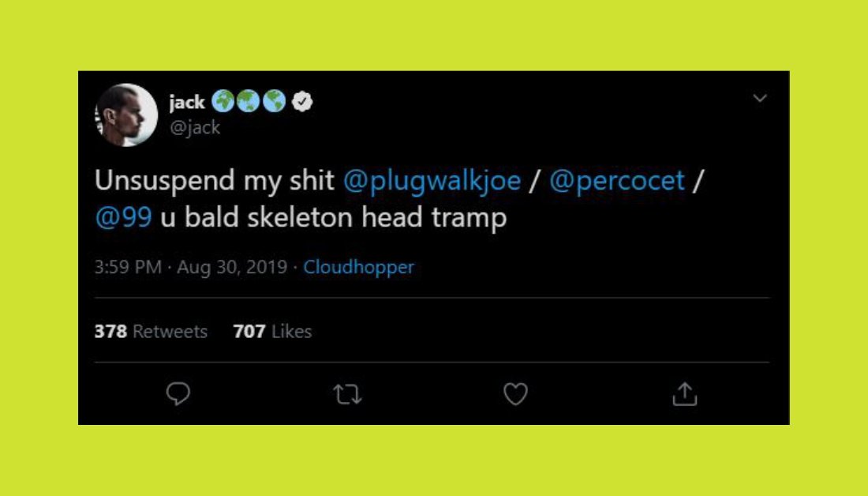Click the verified badge next to jack
This screenshot has width=868, height=496.
302,101
